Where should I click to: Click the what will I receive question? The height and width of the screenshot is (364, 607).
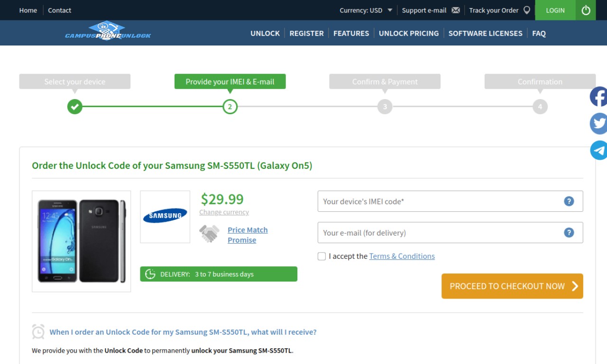pyautogui.click(x=183, y=332)
